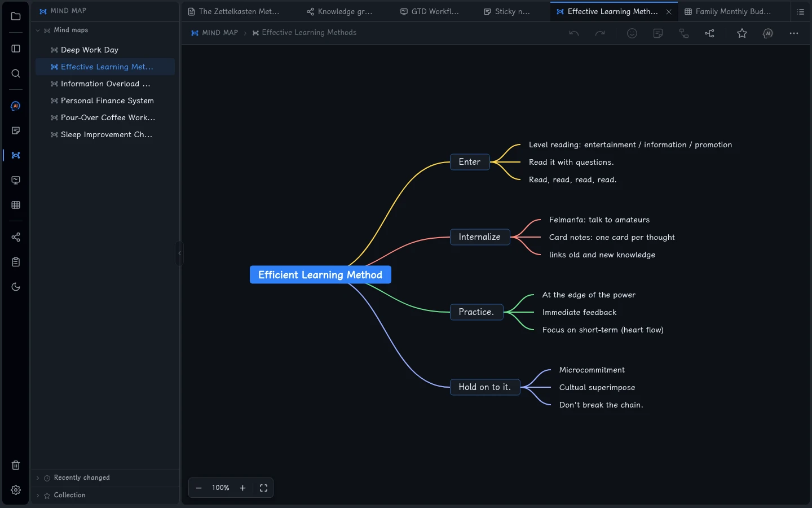812x508 pixels.
Task: Select 'Read it with questions.' leaf
Action: pyautogui.click(x=571, y=163)
